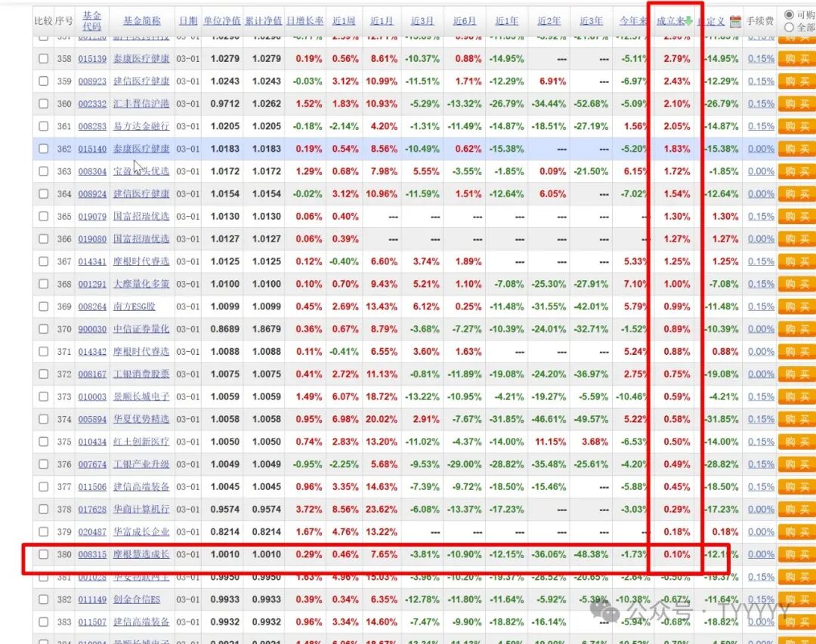Sort by 今年来 column header
This screenshot has width=816, height=644.
(x=632, y=21)
